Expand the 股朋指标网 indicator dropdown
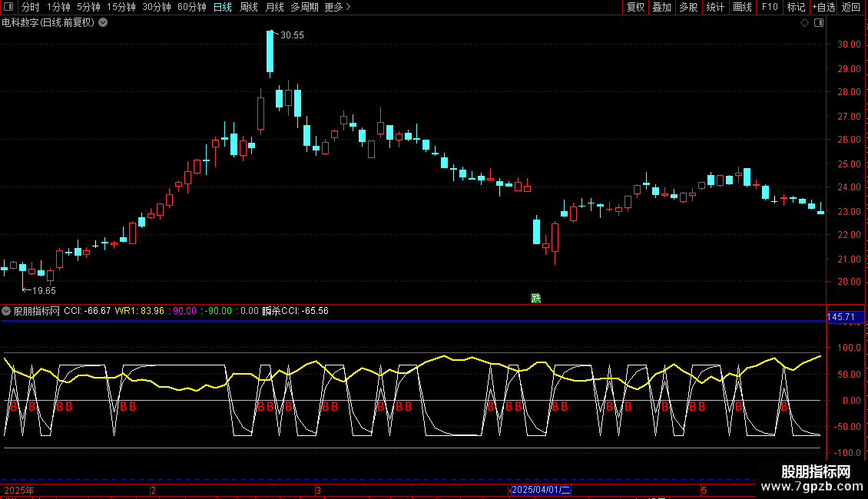This screenshot has width=868, height=499. pos(7,311)
